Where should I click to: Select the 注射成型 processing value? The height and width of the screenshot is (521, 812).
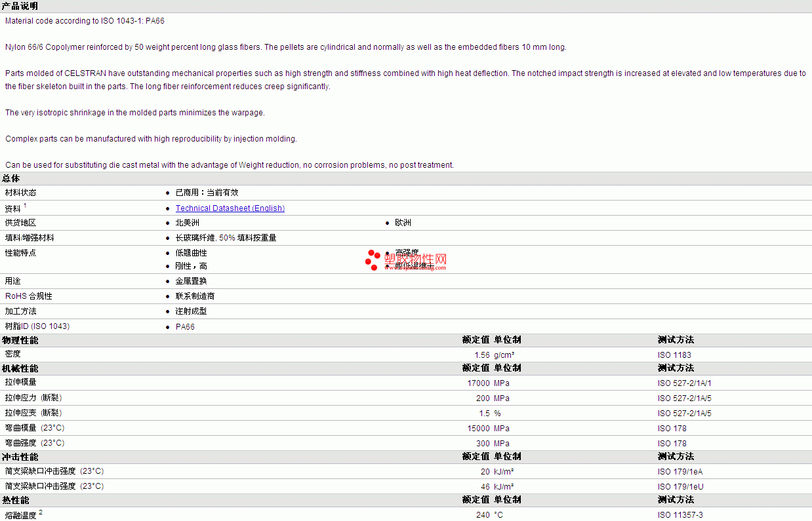pyautogui.click(x=192, y=311)
